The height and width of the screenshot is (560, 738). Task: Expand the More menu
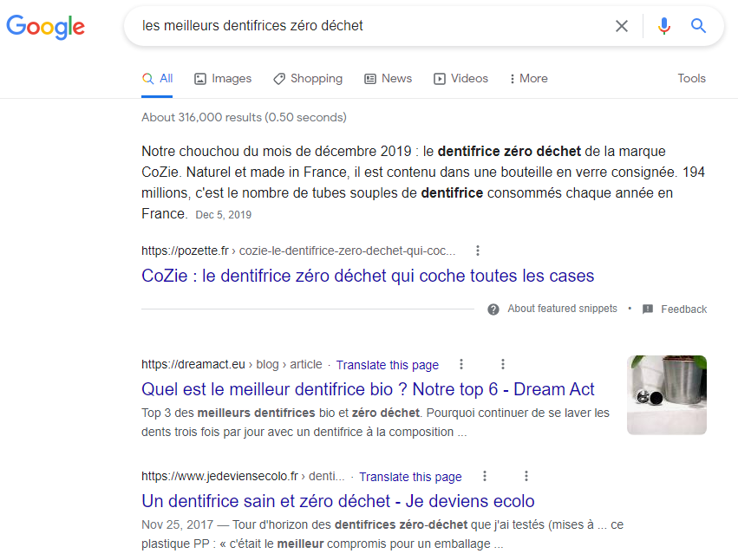[528, 79]
